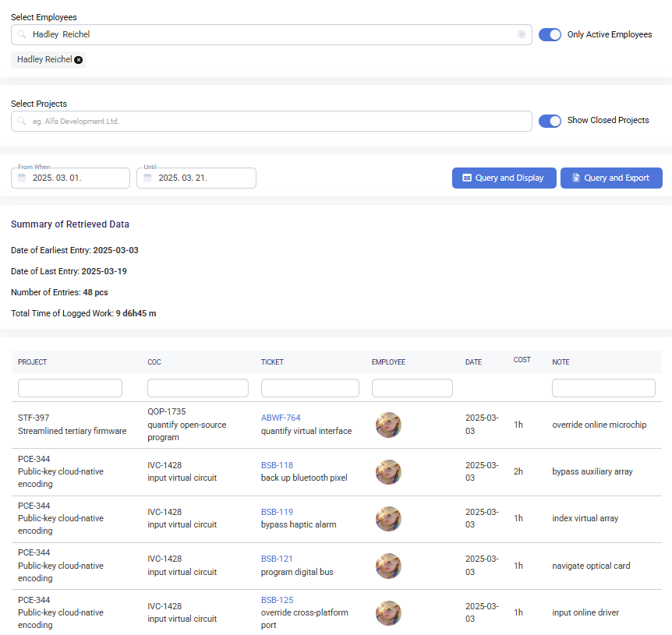Click the Select Projects search input
This screenshot has width=672, height=635.
click(273, 122)
